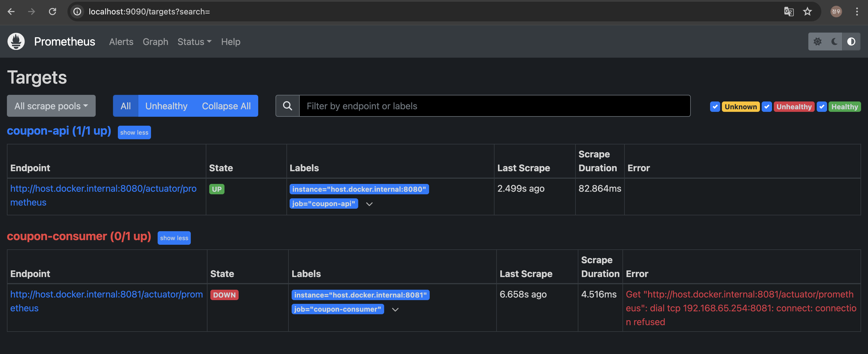Toggle the Healthy state filter
The height and width of the screenshot is (354, 868).
pyautogui.click(x=822, y=107)
